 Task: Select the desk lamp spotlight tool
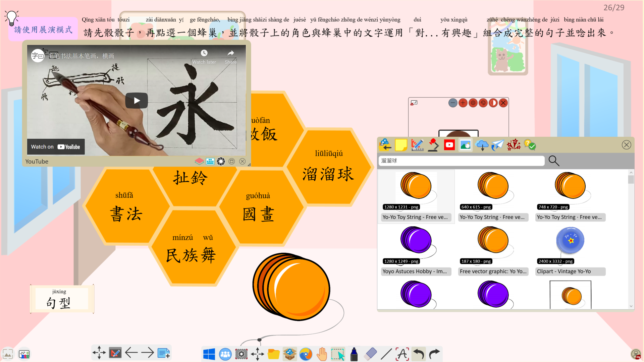(433, 145)
